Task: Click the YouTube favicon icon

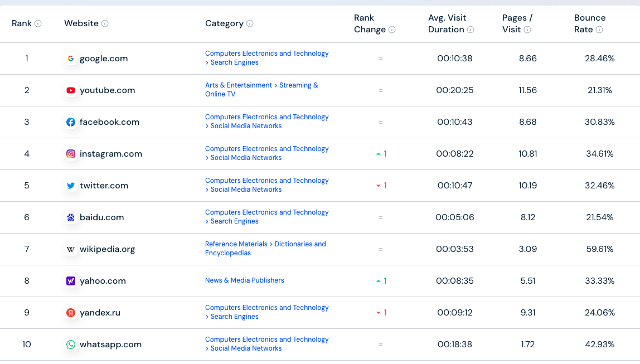Action: pyautogui.click(x=71, y=91)
